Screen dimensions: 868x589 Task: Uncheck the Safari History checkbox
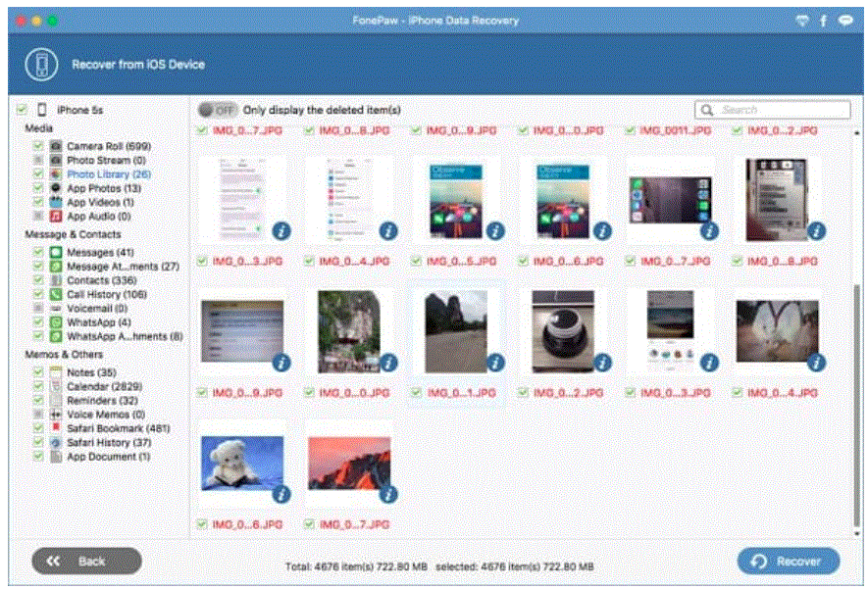coord(37,442)
